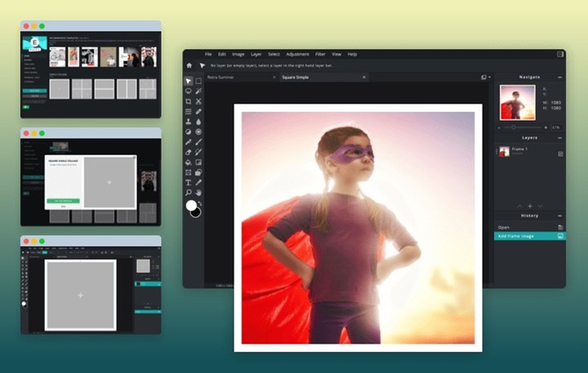
Task: Collapse the Navigate panel
Action: pyautogui.click(x=559, y=77)
